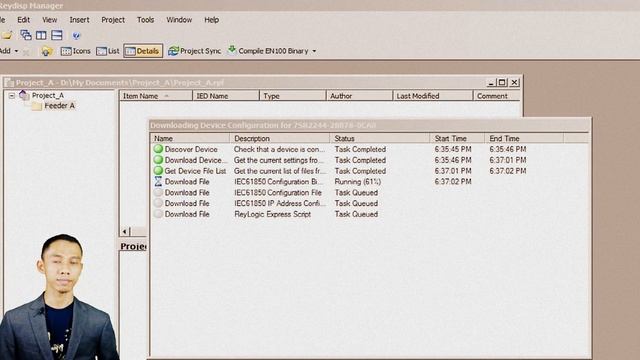Sort by Author column header
Screen dimensions: 640x360
pos(359,96)
